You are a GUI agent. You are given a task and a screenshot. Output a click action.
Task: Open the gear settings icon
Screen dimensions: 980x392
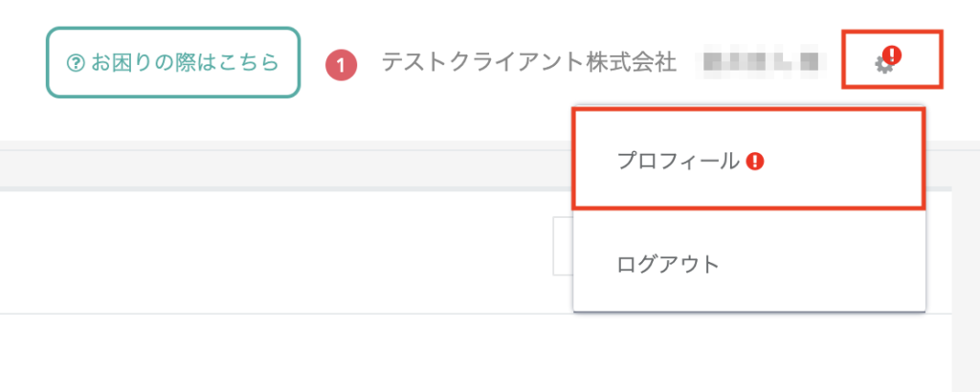point(883,64)
